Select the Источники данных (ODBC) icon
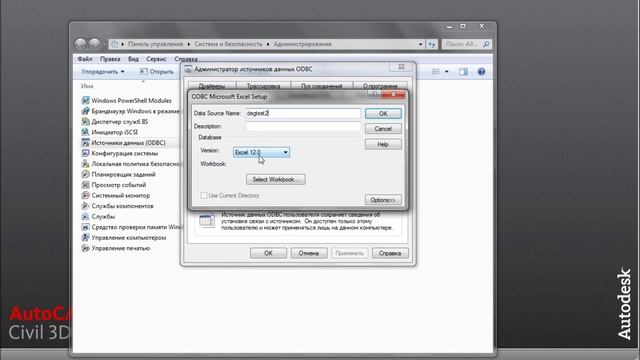640x360 pixels. [85, 143]
